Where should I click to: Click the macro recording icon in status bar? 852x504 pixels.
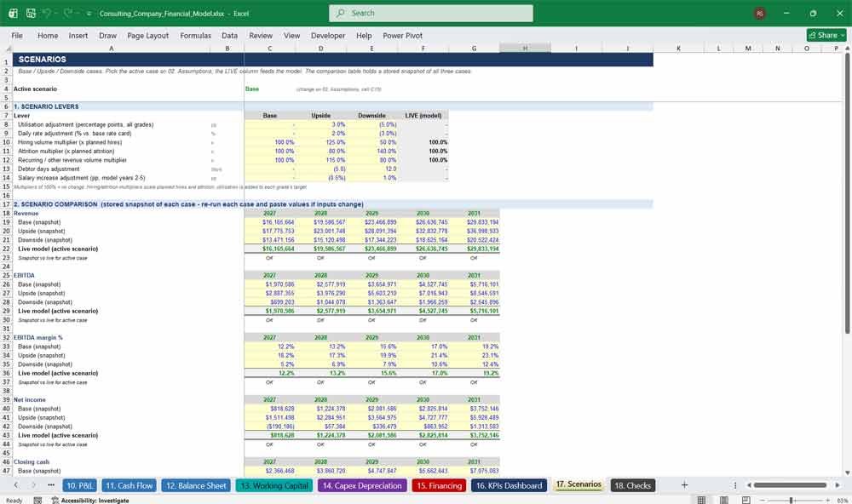(x=37, y=501)
